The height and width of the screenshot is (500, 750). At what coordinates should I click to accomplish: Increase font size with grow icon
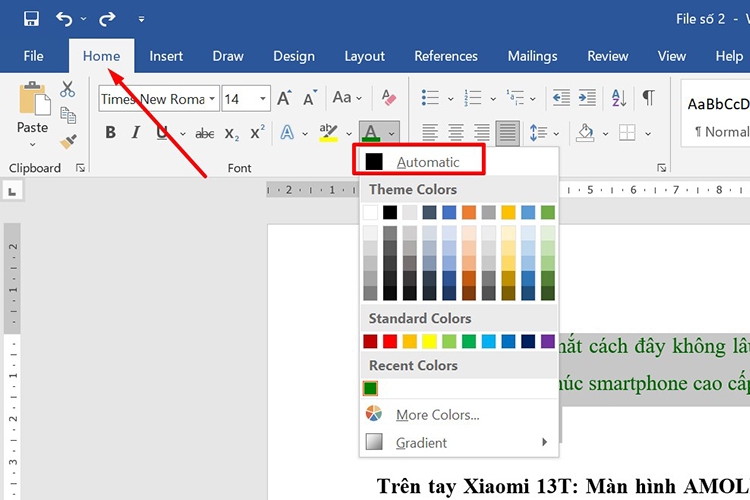click(x=284, y=98)
